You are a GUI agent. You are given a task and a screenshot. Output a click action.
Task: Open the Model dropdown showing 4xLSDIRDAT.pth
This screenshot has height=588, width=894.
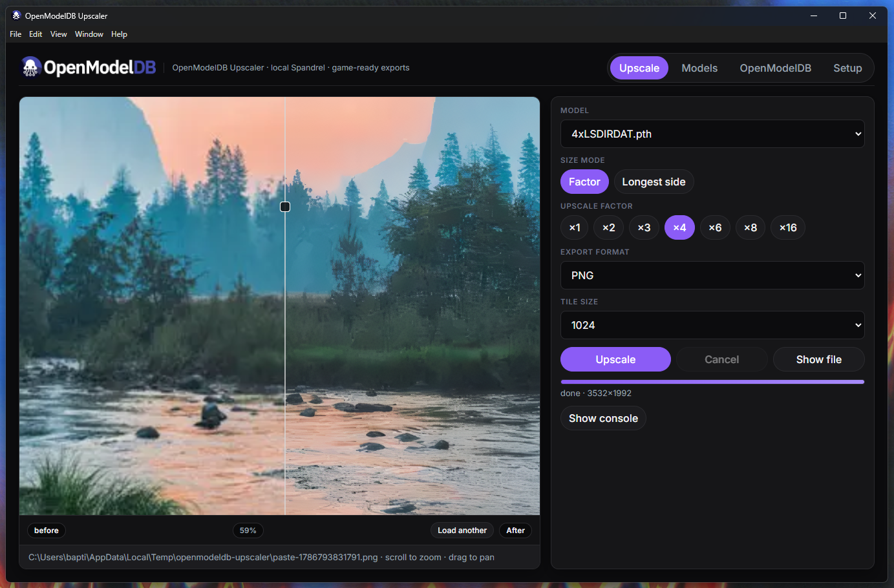click(x=712, y=134)
